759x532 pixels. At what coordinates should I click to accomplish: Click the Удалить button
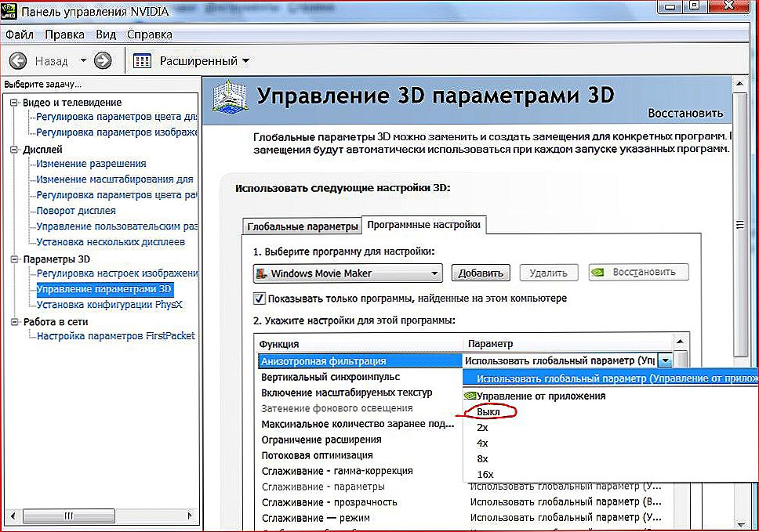pyautogui.click(x=548, y=273)
